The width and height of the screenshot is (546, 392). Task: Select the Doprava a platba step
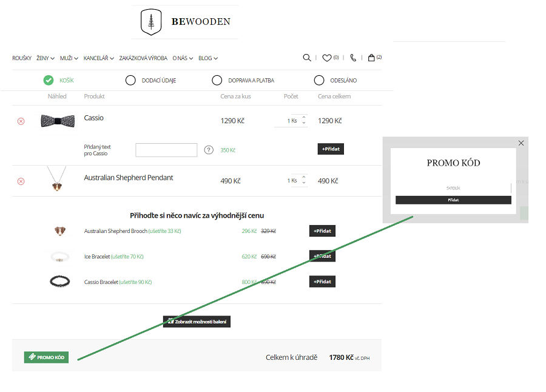(243, 81)
